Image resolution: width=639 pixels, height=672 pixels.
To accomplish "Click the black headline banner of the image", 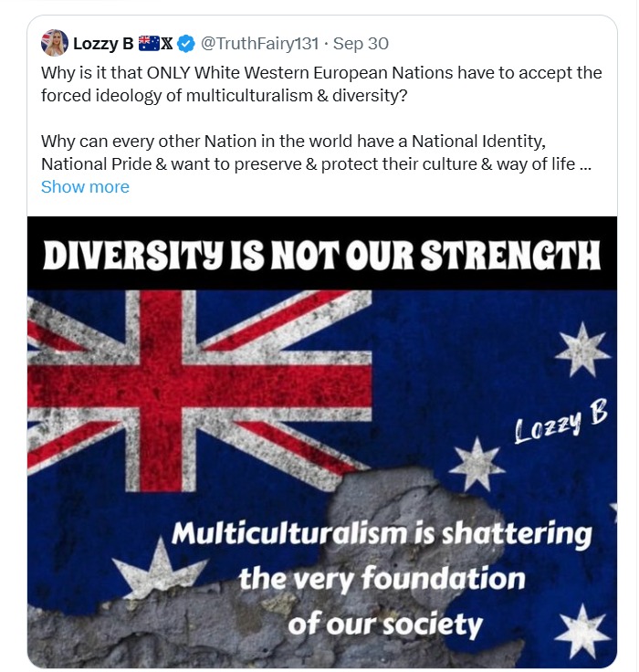I will [321, 255].
